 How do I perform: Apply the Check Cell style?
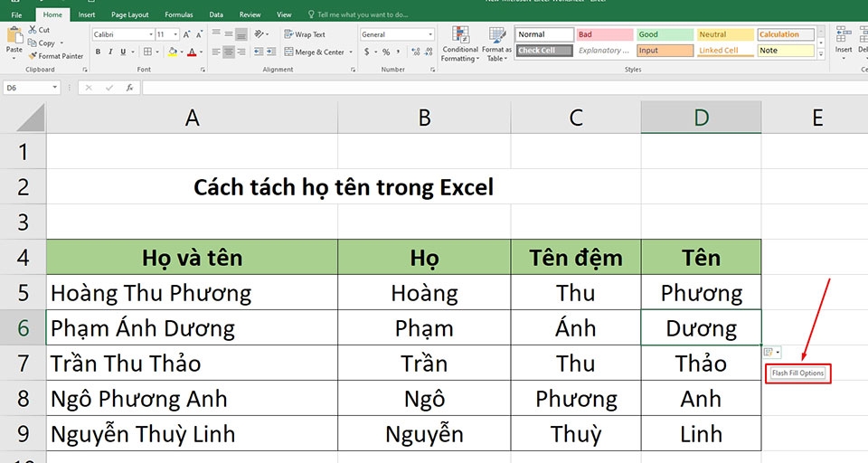click(544, 51)
